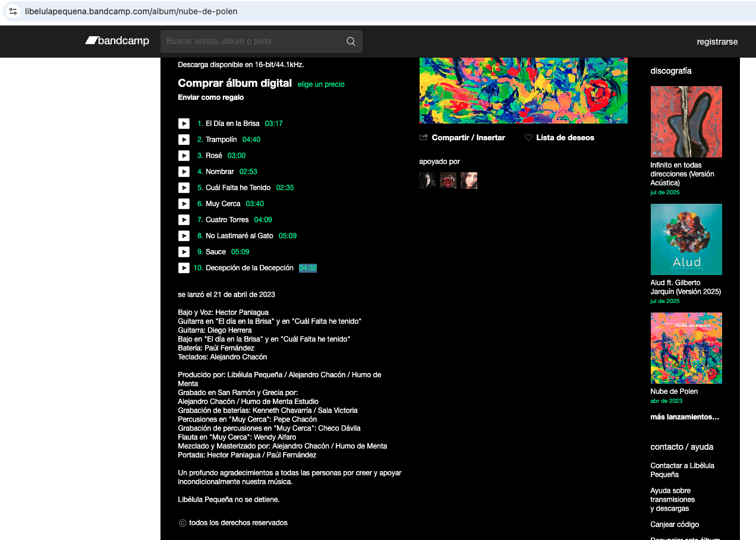The width and height of the screenshot is (756, 540).
Task: Play track 9 Sauce
Action: (184, 252)
